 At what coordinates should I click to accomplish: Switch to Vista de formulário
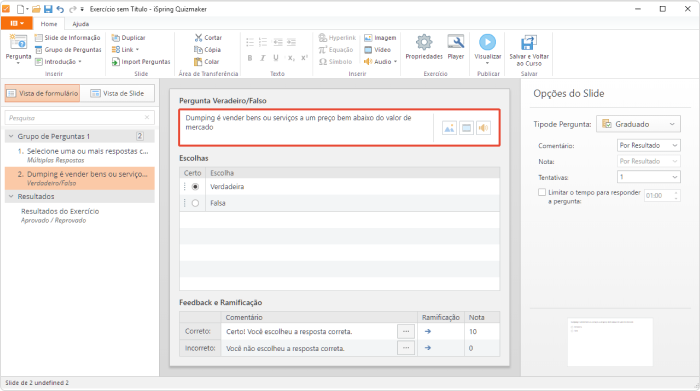[x=42, y=93]
